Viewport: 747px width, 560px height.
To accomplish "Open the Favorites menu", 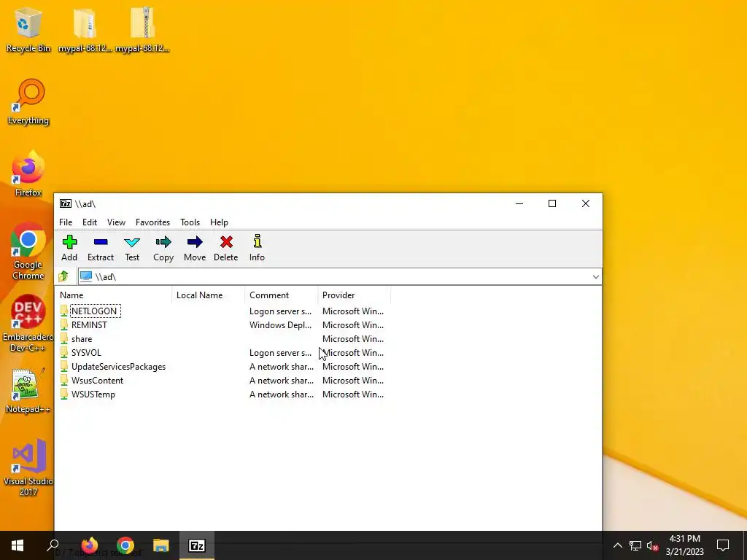I will coord(152,222).
